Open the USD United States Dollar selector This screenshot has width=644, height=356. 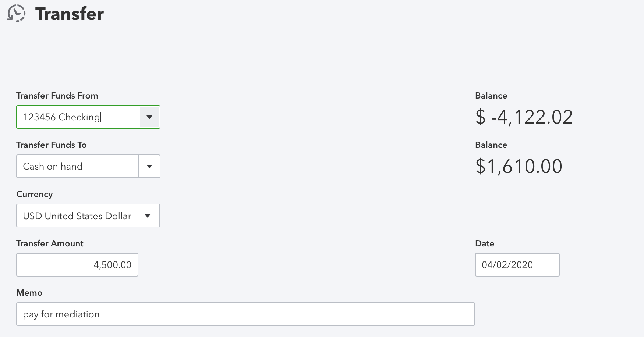point(88,216)
